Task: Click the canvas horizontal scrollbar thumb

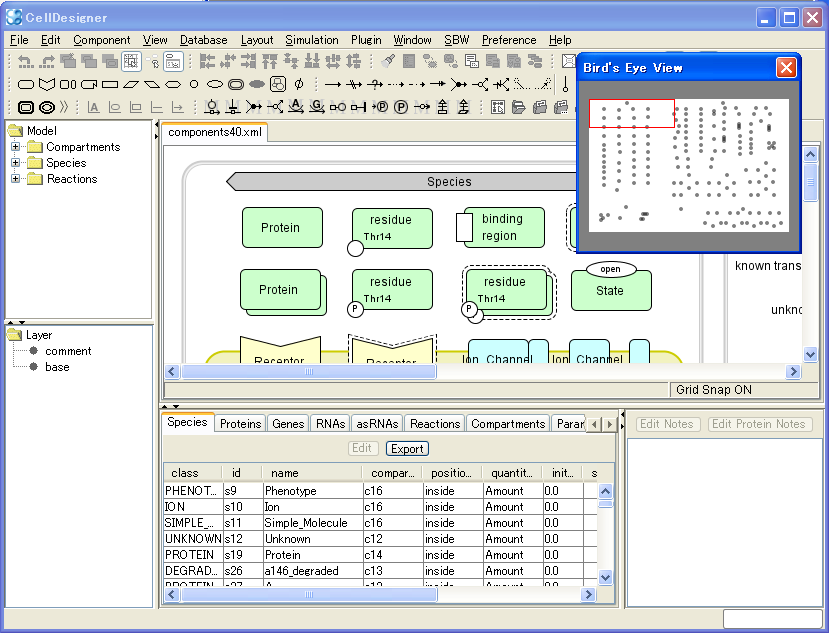Action: 309,372
